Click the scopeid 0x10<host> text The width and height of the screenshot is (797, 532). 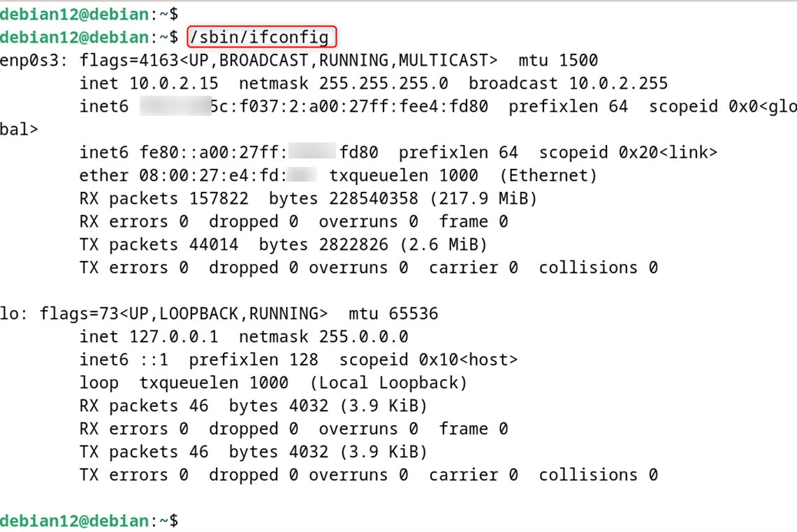click(x=428, y=360)
